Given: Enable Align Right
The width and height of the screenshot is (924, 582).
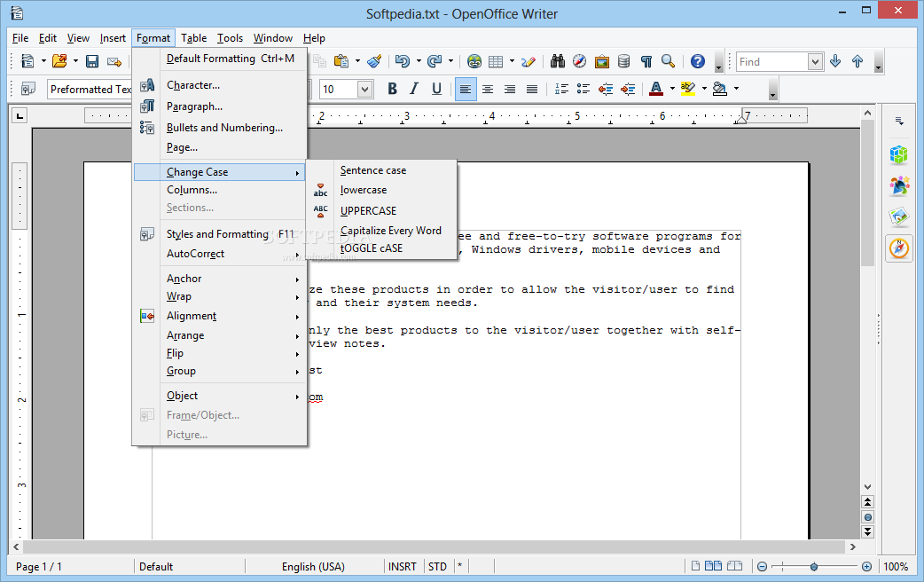Looking at the screenshot, I should 510,89.
